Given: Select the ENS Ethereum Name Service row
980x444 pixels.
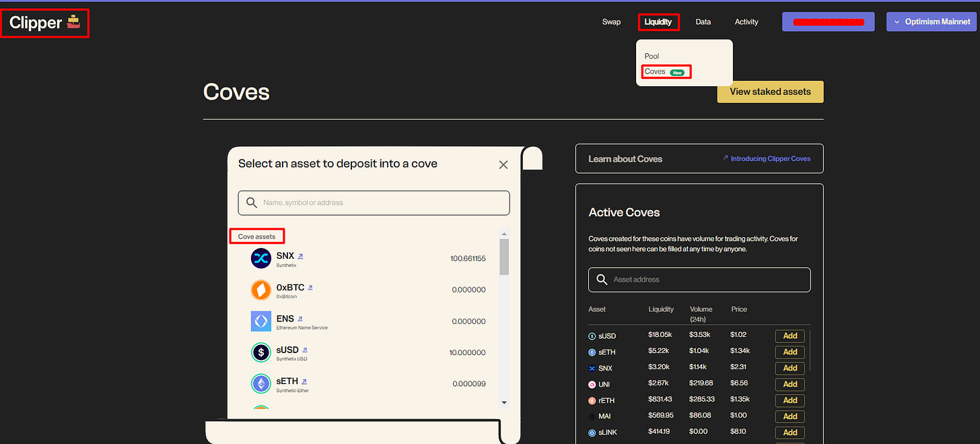Looking at the screenshot, I should (368, 321).
